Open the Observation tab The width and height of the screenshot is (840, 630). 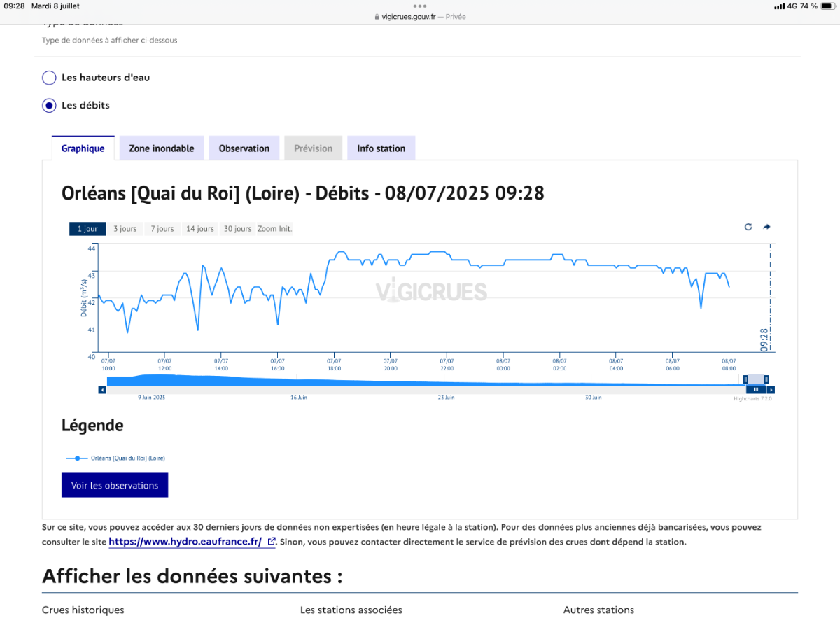tap(244, 148)
